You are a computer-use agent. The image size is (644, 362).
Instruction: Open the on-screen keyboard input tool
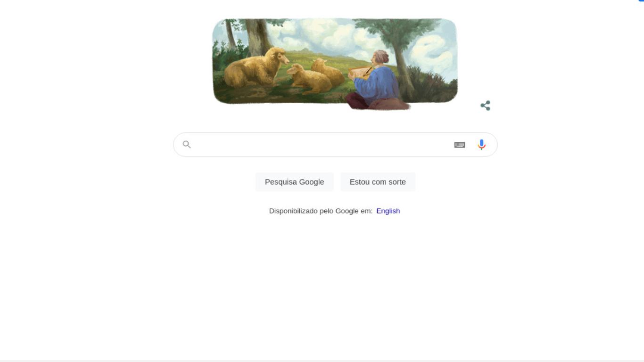[x=460, y=145]
